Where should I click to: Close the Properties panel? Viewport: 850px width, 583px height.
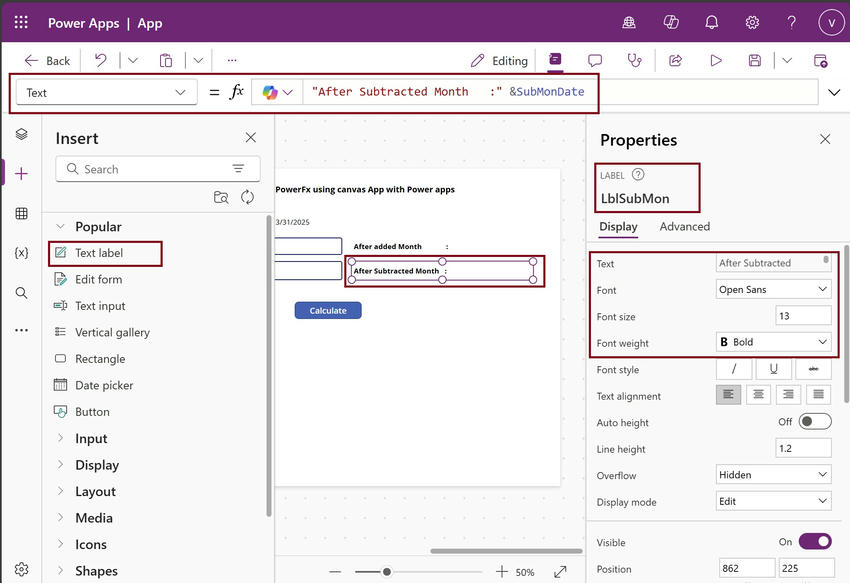click(x=825, y=139)
